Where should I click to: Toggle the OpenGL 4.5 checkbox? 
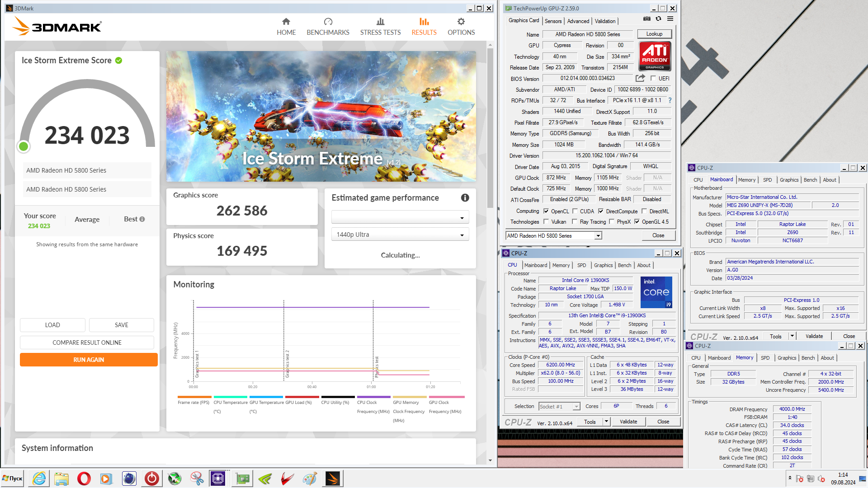pos(637,221)
